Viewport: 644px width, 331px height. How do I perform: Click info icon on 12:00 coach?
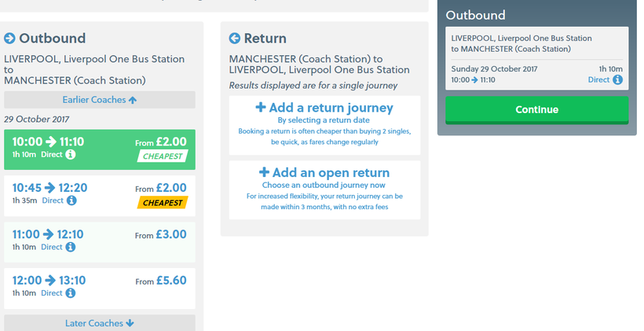(71, 293)
